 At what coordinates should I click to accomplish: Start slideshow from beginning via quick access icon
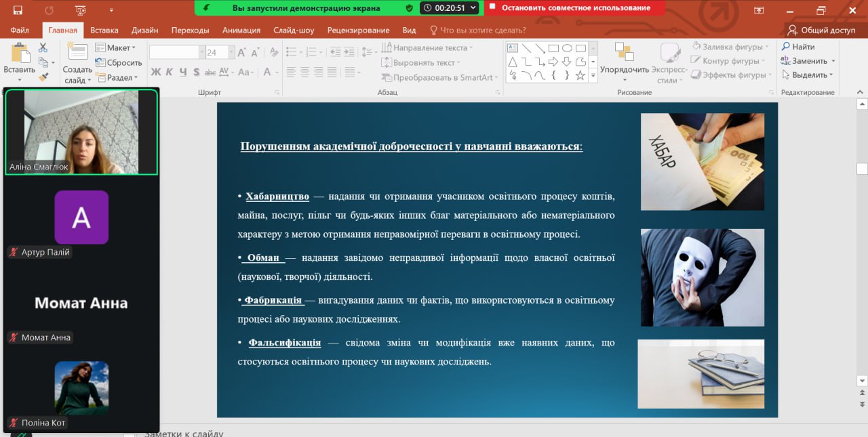81,10
